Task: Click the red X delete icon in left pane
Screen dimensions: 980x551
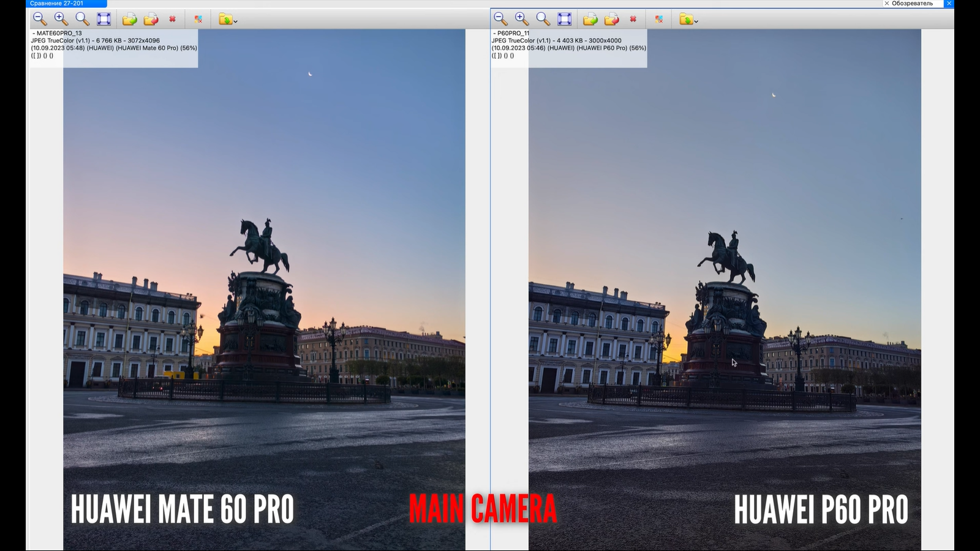Action: (x=173, y=19)
